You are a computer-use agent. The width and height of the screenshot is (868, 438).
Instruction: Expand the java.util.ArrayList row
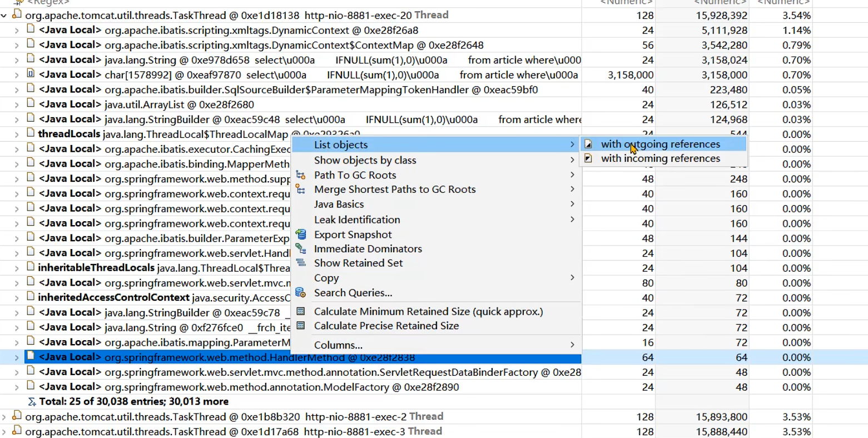17,104
